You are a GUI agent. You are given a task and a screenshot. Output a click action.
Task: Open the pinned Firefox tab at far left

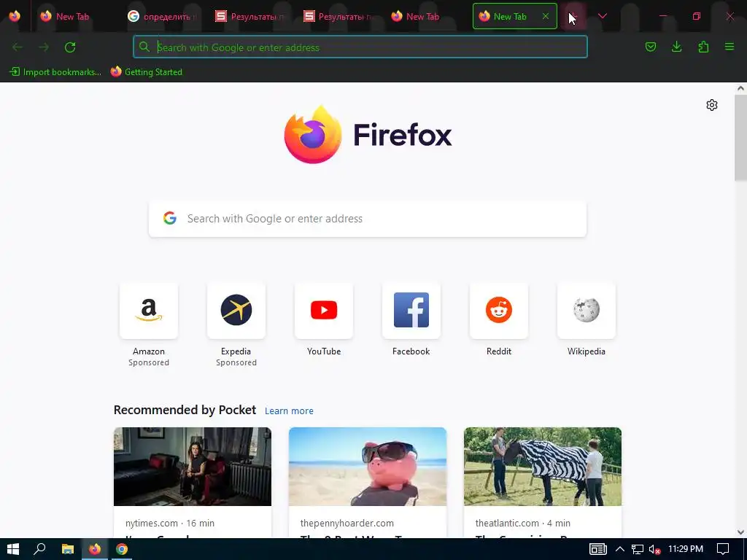15,16
